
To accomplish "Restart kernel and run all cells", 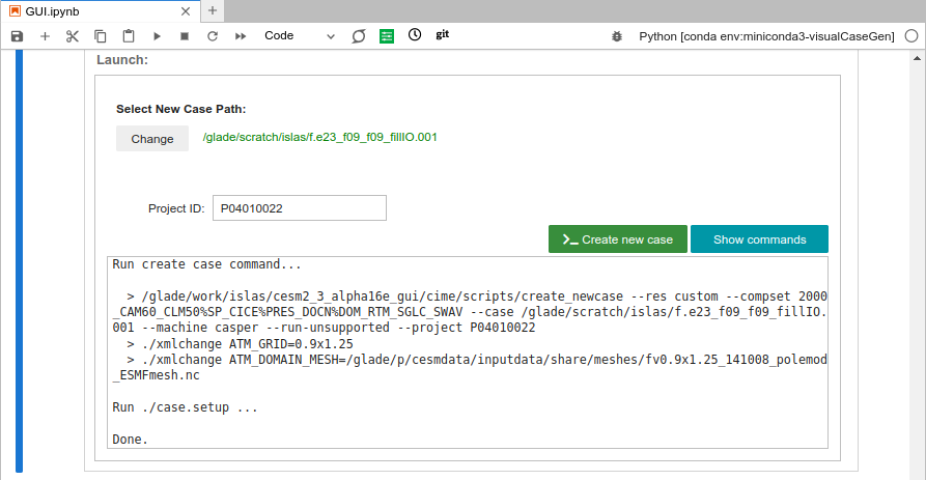I will click(x=240, y=36).
